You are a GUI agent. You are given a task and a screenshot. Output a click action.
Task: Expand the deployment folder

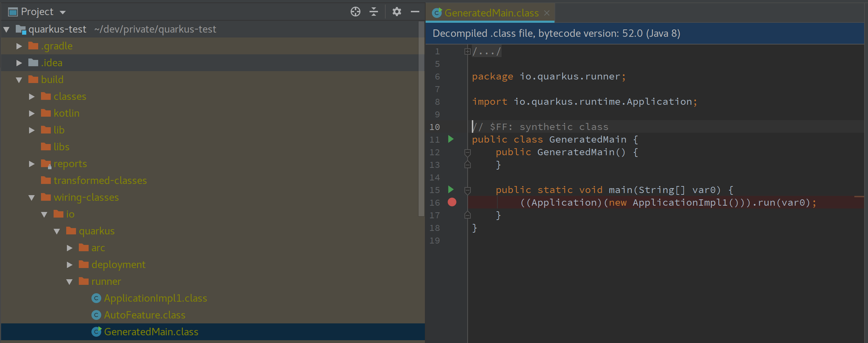tap(70, 265)
